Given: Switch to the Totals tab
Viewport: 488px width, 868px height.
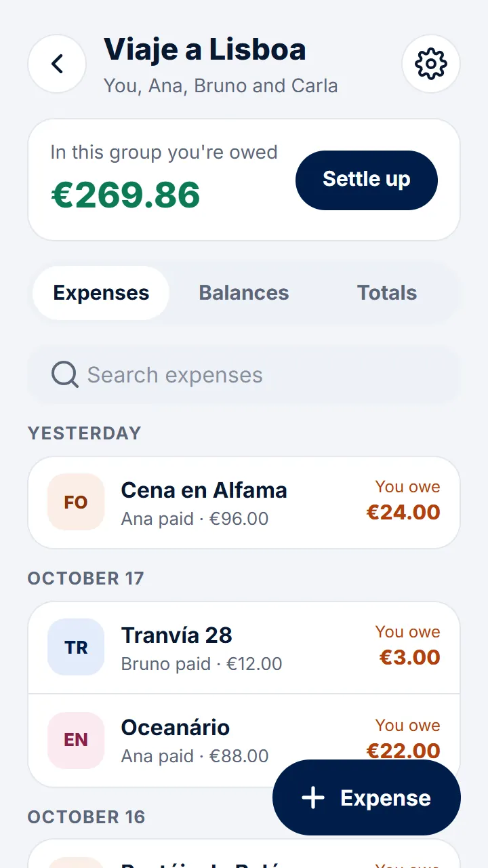Looking at the screenshot, I should [387, 293].
